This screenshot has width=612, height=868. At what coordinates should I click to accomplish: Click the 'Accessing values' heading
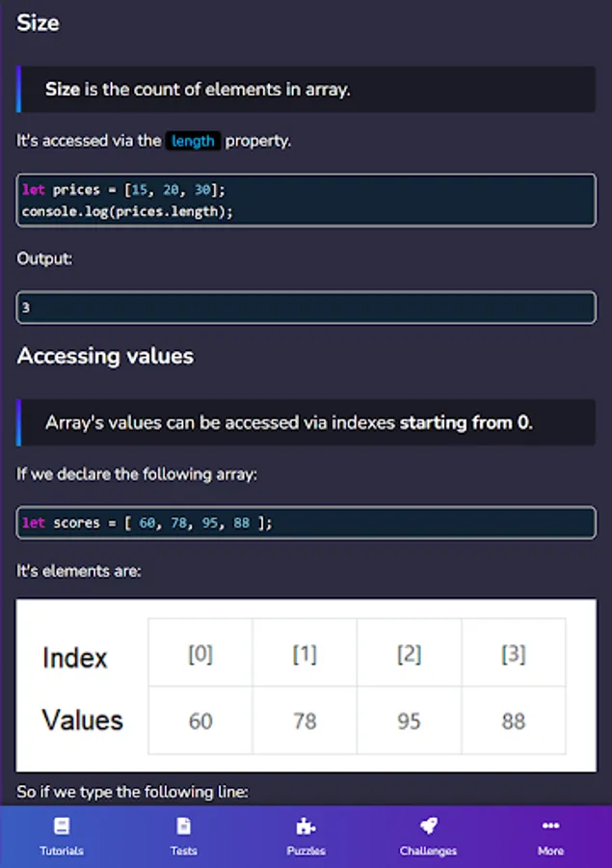[105, 356]
